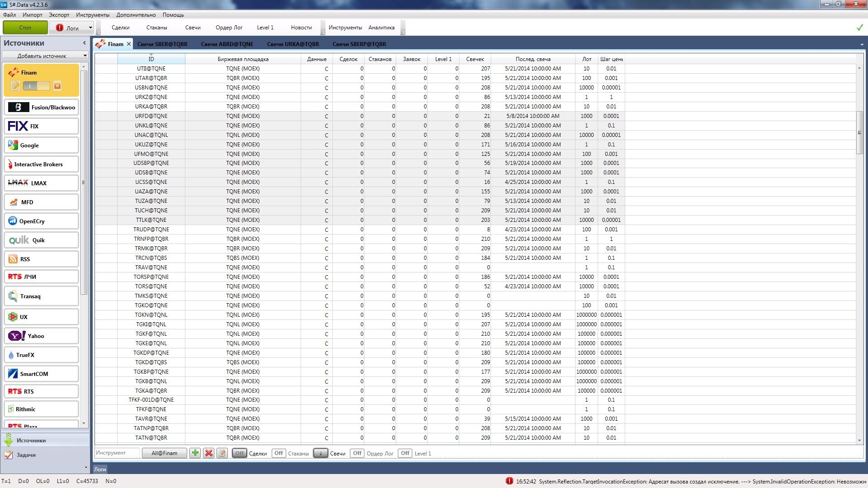Open Сделки from the toolbar

[x=121, y=28]
